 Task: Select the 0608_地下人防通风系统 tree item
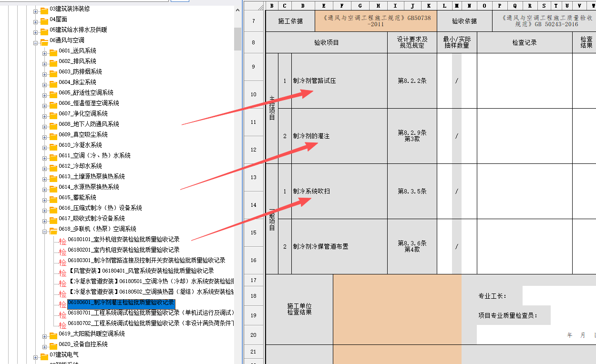(89, 124)
